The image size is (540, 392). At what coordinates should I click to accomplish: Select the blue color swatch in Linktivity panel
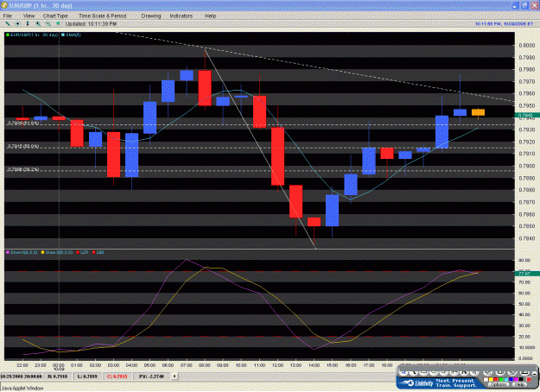point(511,379)
